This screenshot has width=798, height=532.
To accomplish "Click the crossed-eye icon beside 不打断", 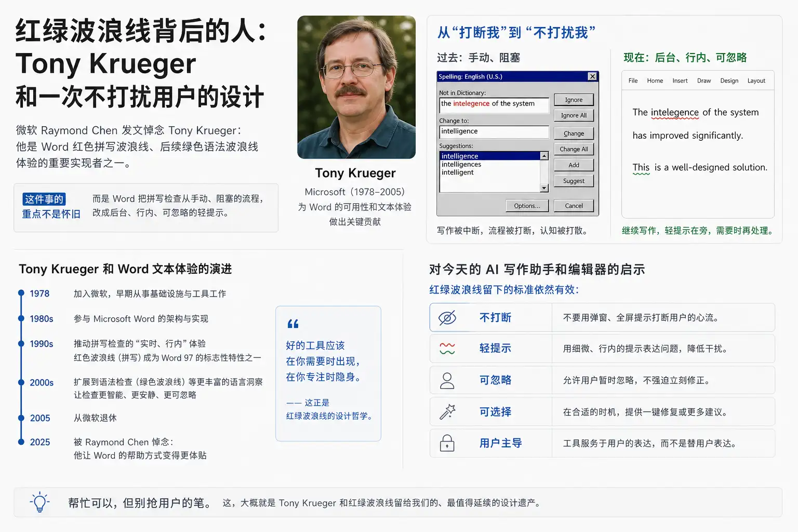I will (447, 317).
